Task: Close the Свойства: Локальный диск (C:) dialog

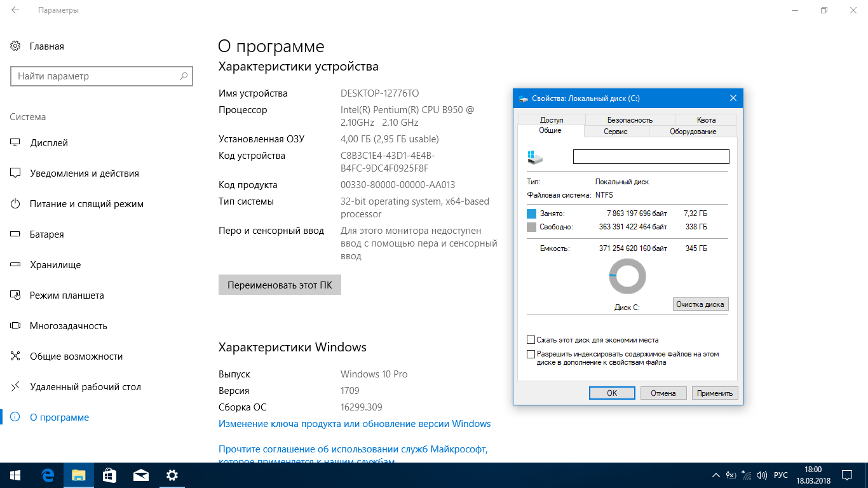Action: (x=733, y=98)
